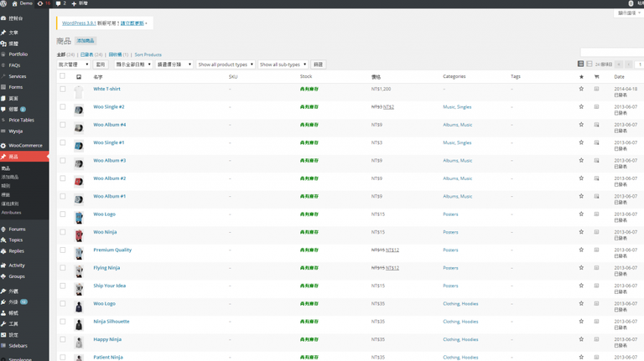Open the Show all sub-types dropdown

pyautogui.click(x=283, y=64)
